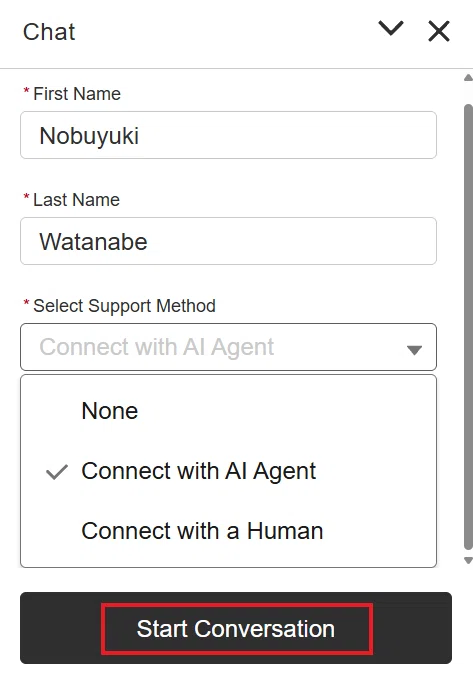Screen dimensions: 473x685
Task: Focus the First Name field containing Nobuyuki
Action: [x=228, y=135]
